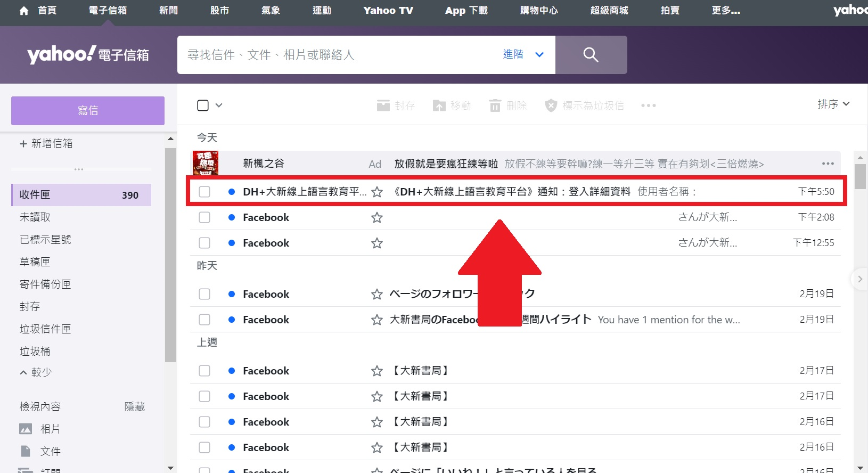
Task: Click the 標示為垃圾信 shield icon
Action: [551, 105]
